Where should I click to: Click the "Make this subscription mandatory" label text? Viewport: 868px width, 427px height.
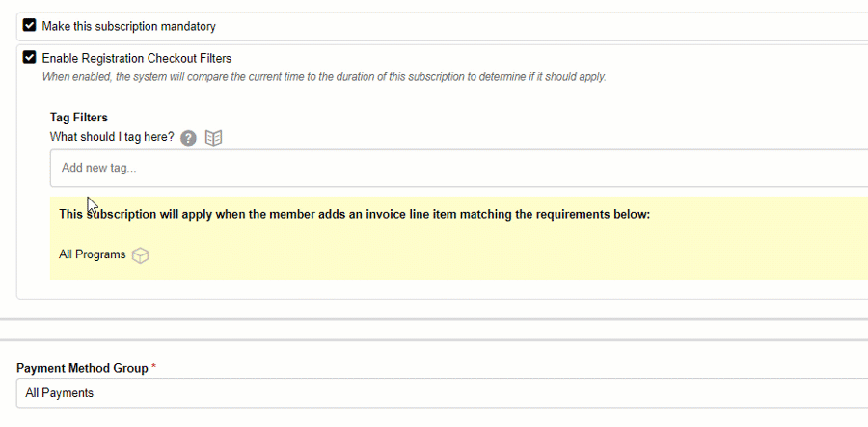[x=128, y=27]
